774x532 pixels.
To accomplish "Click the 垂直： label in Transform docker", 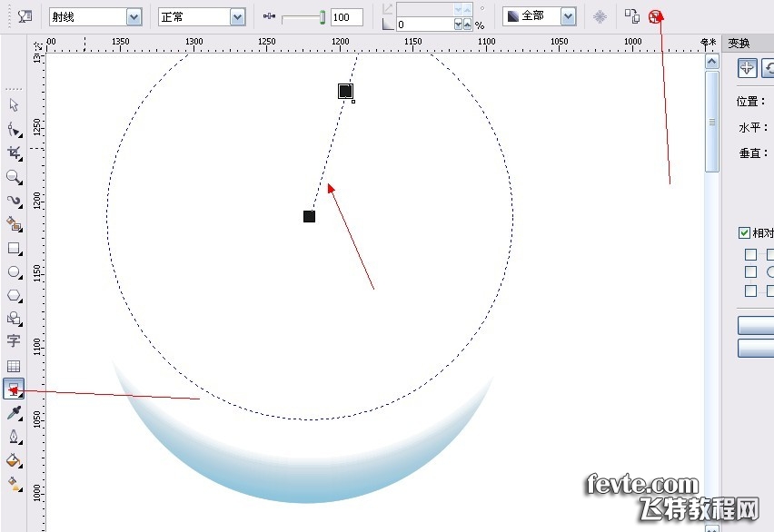I will (753, 153).
